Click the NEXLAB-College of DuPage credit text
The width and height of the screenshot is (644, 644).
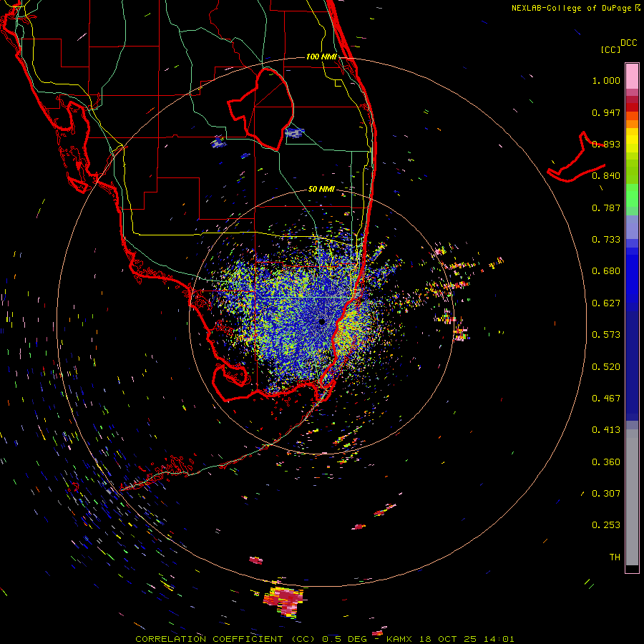[571, 8]
